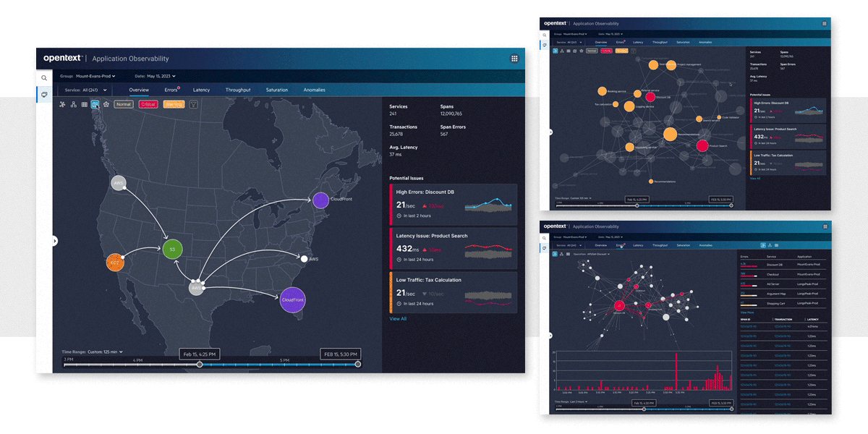Click the green S3 node on the map
Image resolution: width=868 pixels, height=434 pixels.
click(172, 250)
